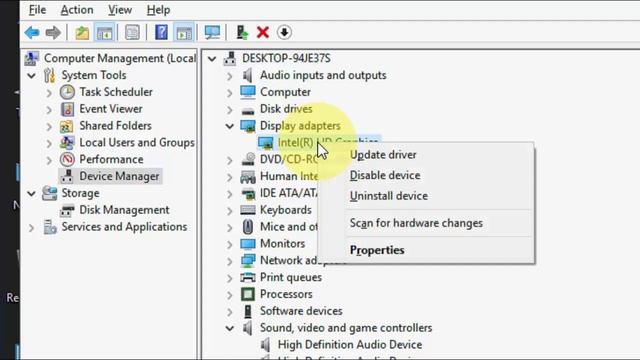Toggle the Show/Hide Console Tree icon
Viewport: 640px width, 360px height.
coord(104,32)
